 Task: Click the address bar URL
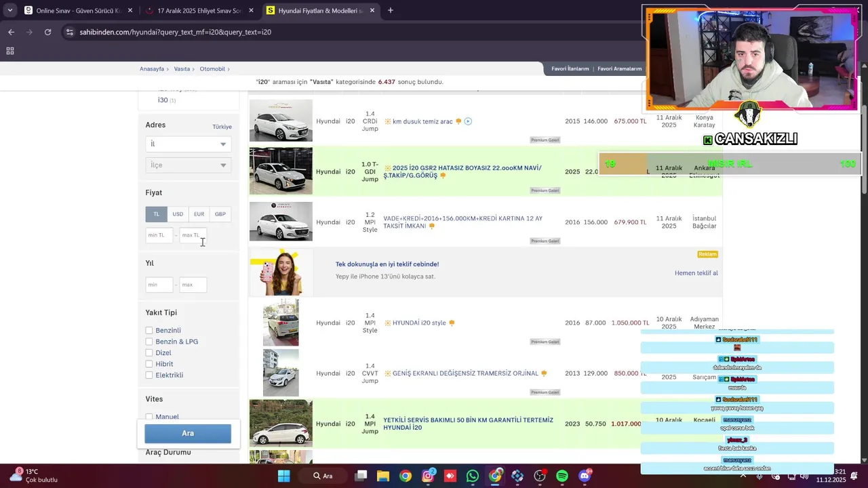point(175,32)
